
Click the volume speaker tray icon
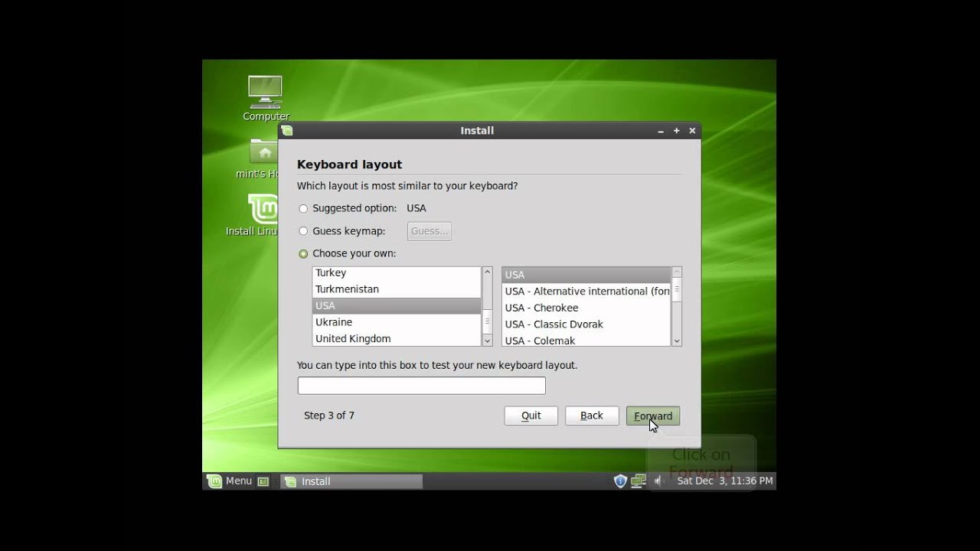pyautogui.click(x=658, y=481)
